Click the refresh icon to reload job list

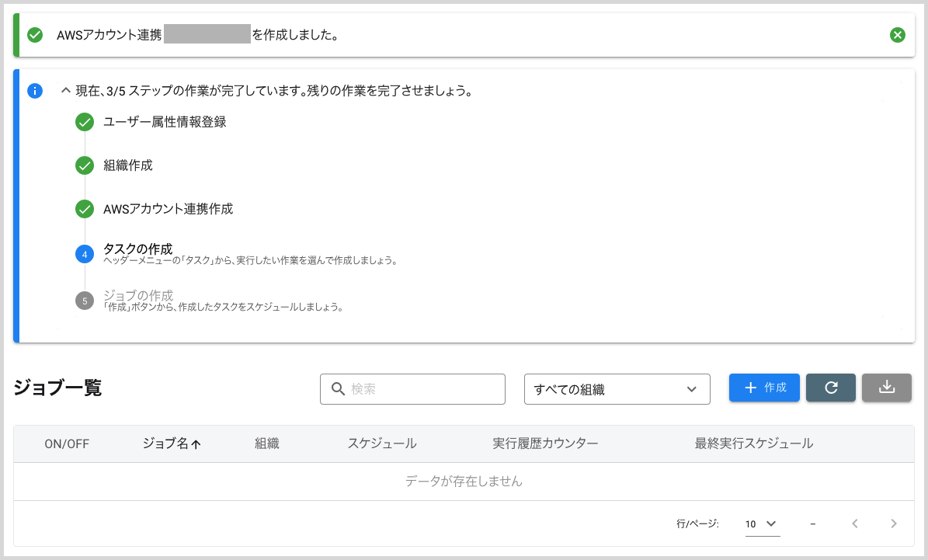(x=830, y=388)
